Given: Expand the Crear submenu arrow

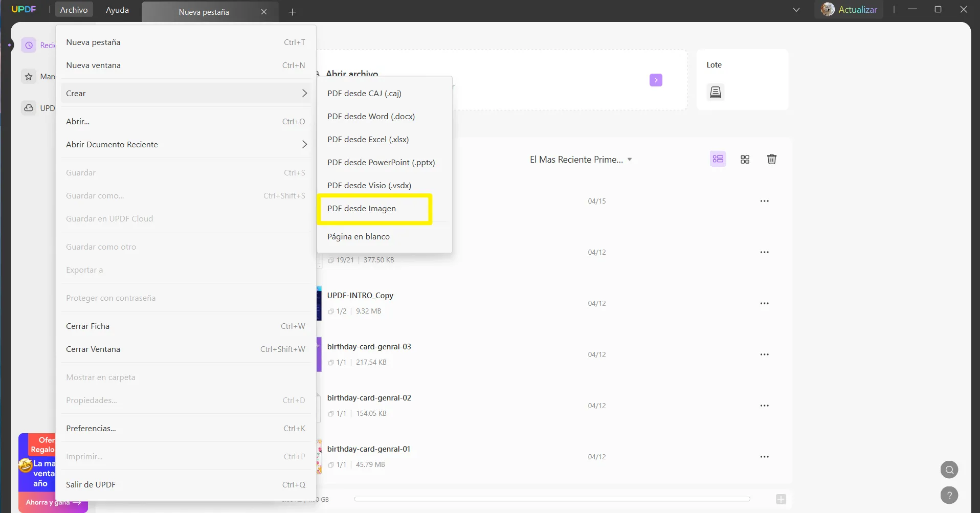Looking at the screenshot, I should coord(304,93).
